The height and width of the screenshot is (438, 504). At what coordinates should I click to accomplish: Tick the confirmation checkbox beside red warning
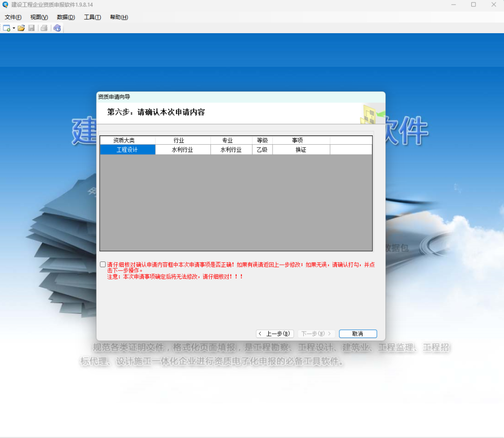pos(103,264)
